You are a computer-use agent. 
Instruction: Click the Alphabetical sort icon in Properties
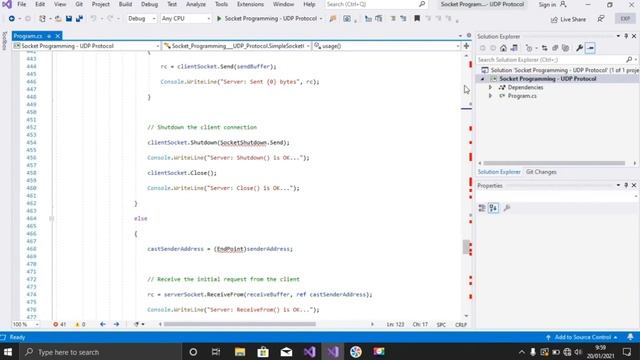click(x=493, y=208)
